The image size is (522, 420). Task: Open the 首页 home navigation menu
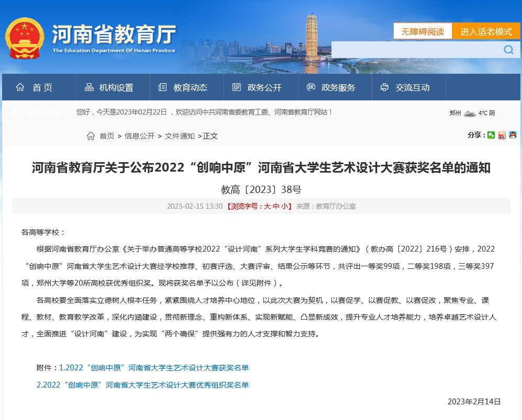tap(35, 87)
